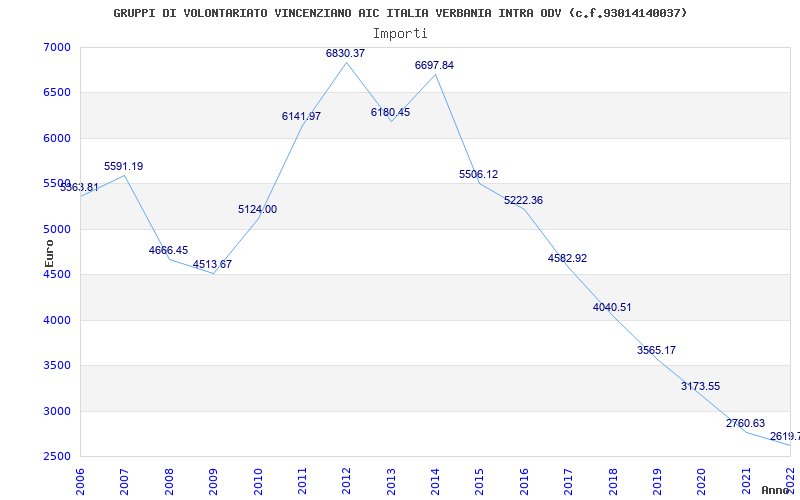Click the year 2006 axis label
This screenshot has height=500, width=800.
click(x=80, y=481)
